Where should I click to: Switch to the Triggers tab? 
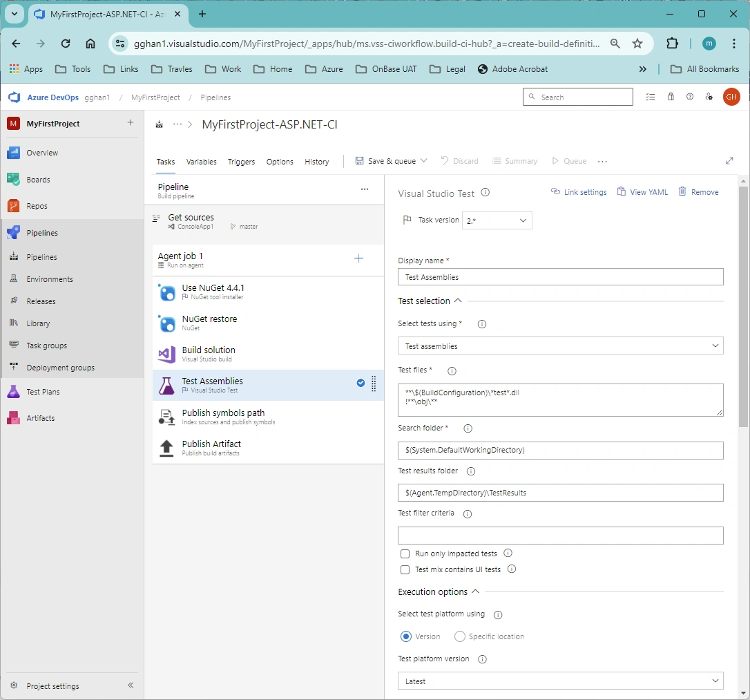click(x=241, y=162)
